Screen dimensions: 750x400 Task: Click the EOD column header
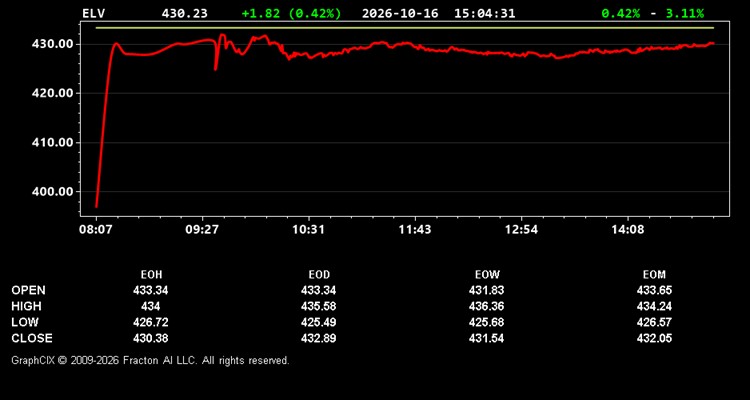pos(319,275)
